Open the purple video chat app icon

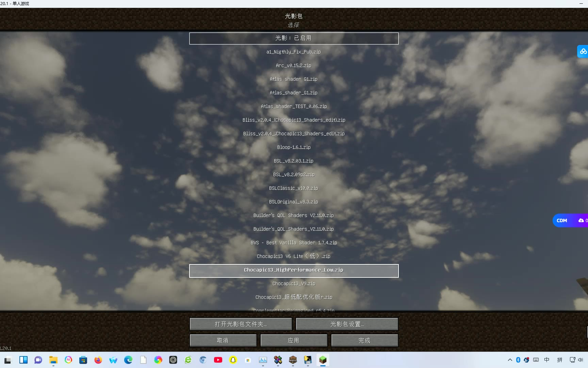(x=38, y=360)
